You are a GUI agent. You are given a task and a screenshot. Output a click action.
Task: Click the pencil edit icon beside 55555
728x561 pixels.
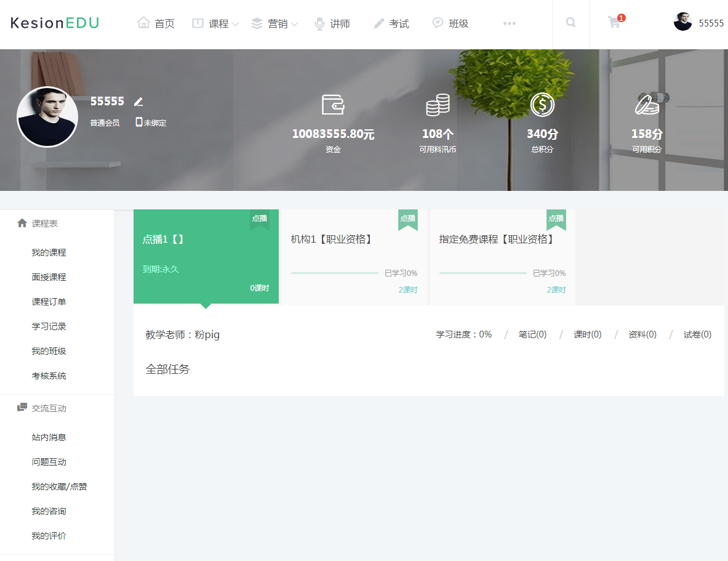pos(138,102)
